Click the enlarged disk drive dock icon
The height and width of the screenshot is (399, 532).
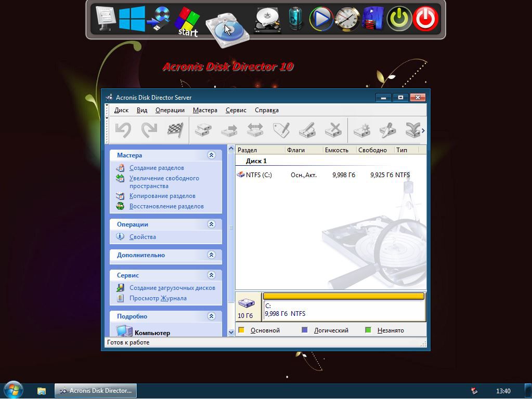(x=227, y=31)
